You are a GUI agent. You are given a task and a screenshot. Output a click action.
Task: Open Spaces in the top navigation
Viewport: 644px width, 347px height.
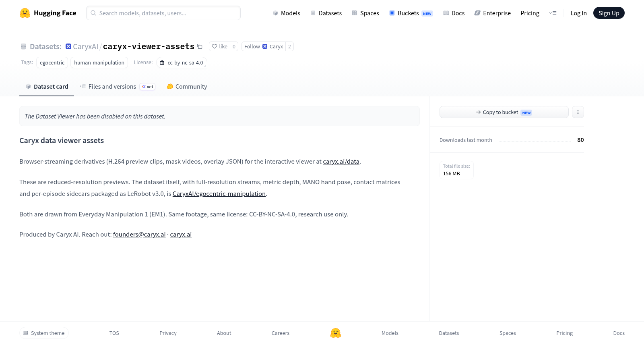pos(365,13)
